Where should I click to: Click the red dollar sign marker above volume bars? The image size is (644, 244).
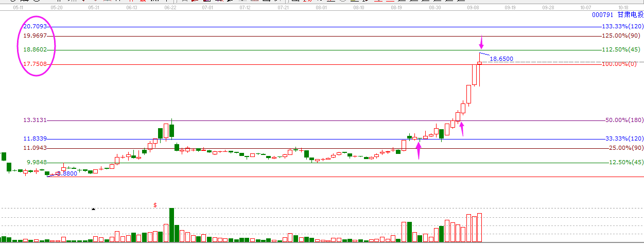(x=155, y=205)
